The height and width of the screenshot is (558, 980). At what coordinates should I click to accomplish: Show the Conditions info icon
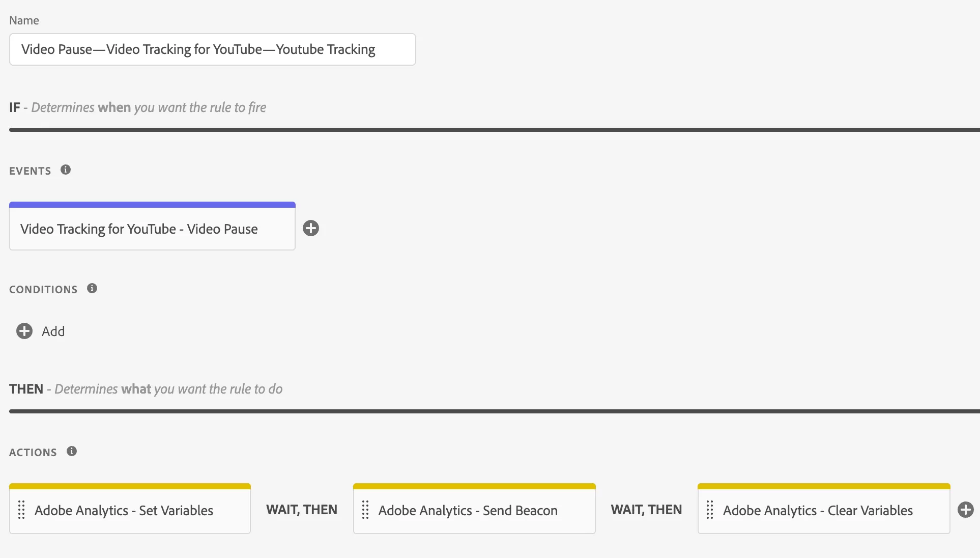click(92, 288)
